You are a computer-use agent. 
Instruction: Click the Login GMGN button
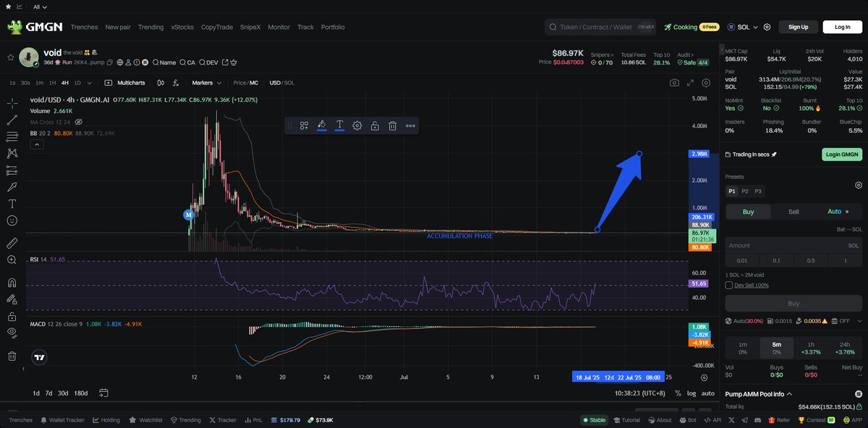(x=843, y=154)
